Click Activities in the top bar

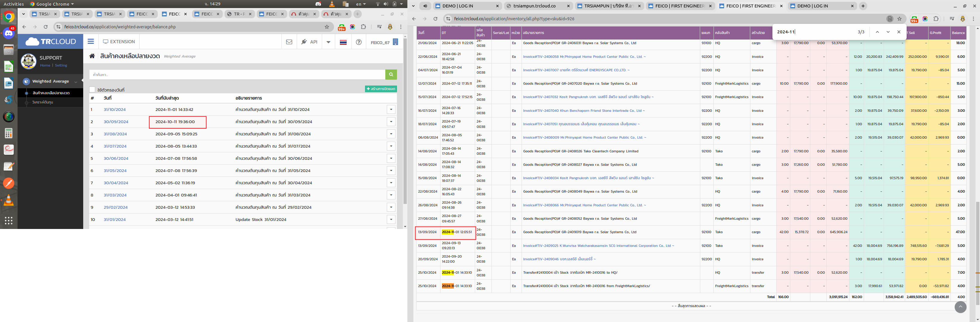click(14, 4)
